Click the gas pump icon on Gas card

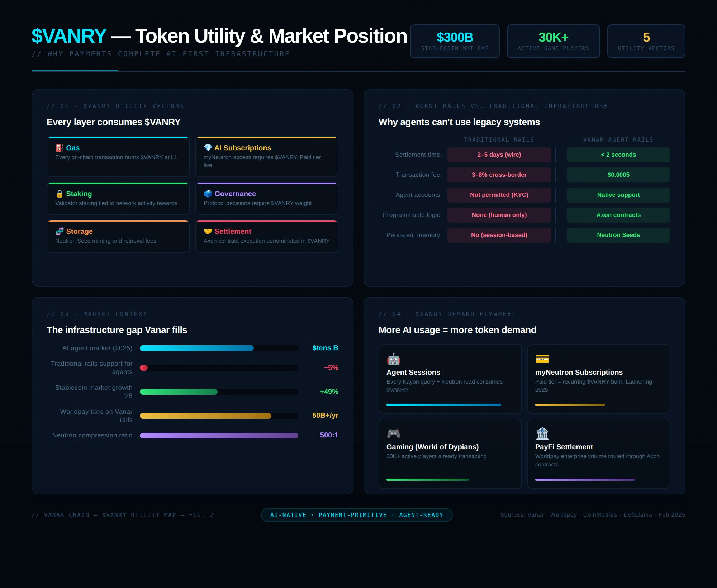tap(60, 148)
